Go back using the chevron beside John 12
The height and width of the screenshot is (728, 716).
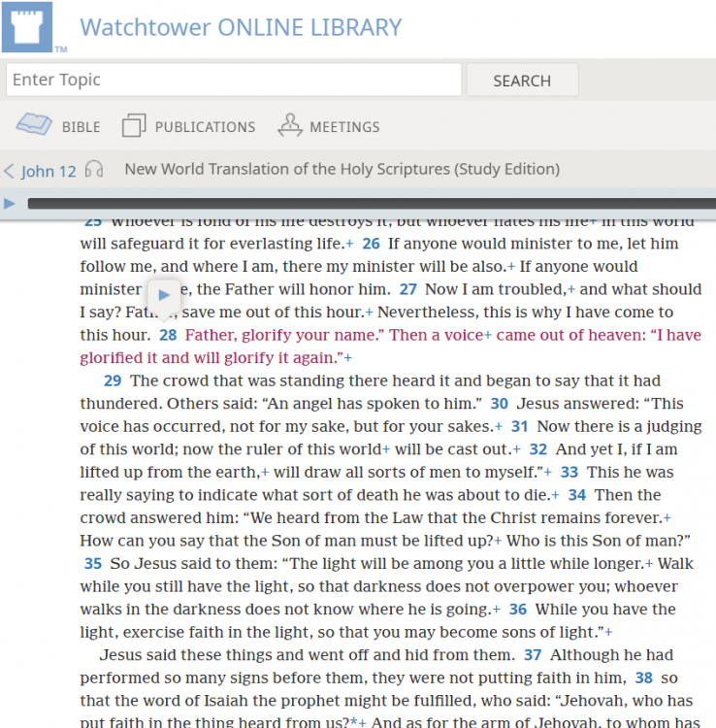[x=10, y=171]
